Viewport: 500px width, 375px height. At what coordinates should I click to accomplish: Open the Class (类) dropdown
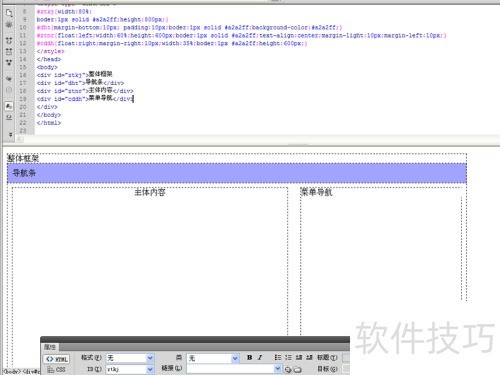213,358
